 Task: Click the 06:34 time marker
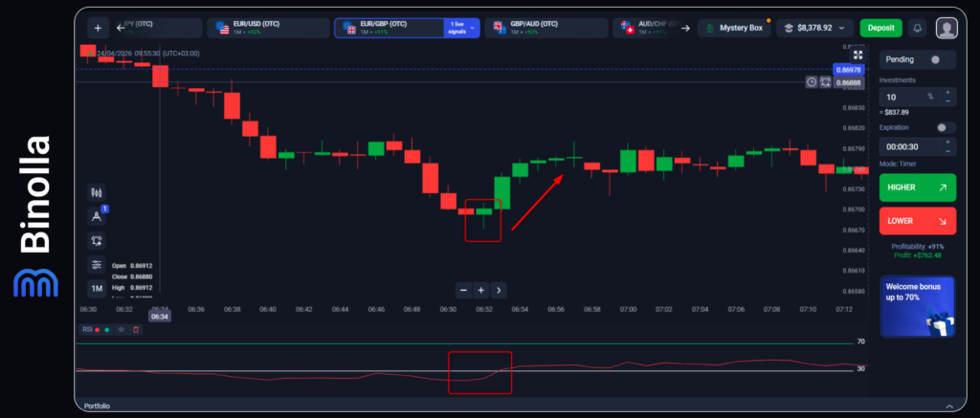coord(160,318)
